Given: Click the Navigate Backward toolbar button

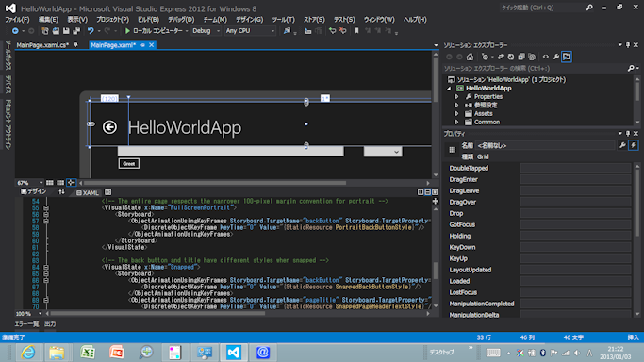Looking at the screenshot, I should [15, 31].
